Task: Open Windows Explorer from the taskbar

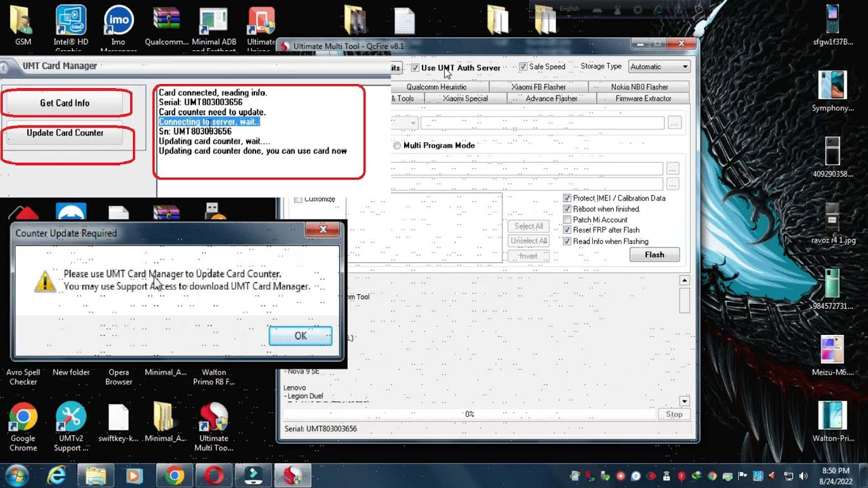Action: (96, 476)
